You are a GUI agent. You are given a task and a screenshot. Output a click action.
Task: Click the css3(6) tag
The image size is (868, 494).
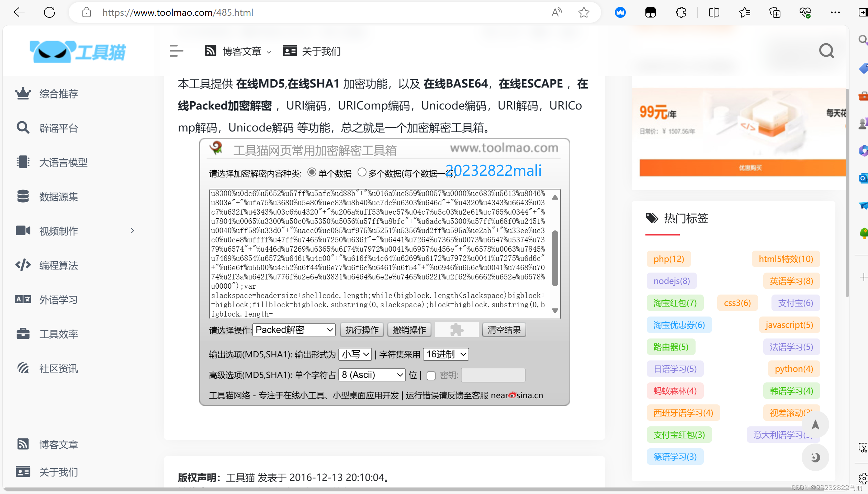pos(737,303)
